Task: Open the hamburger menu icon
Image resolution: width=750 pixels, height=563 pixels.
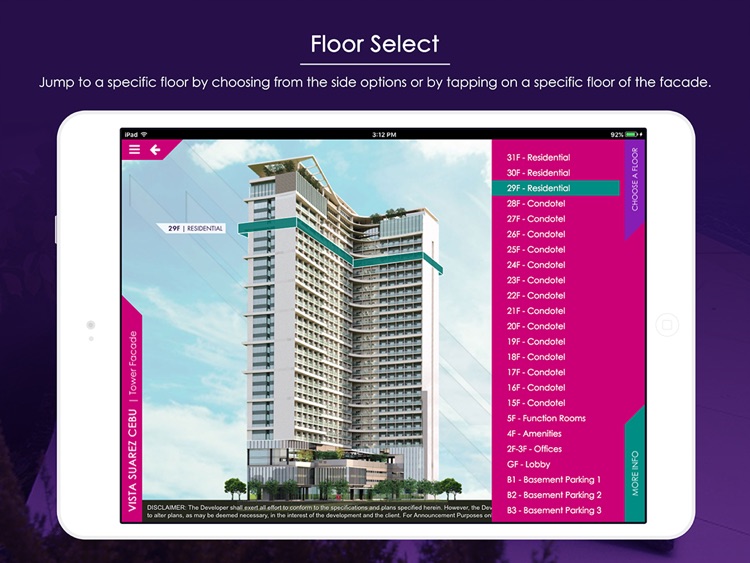Action: click(134, 150)
